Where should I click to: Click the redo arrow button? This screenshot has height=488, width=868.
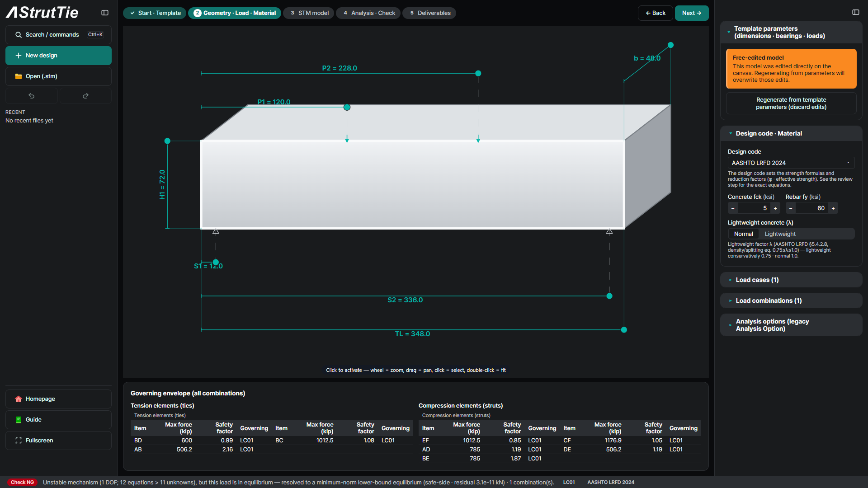click(x=85, y=96)
